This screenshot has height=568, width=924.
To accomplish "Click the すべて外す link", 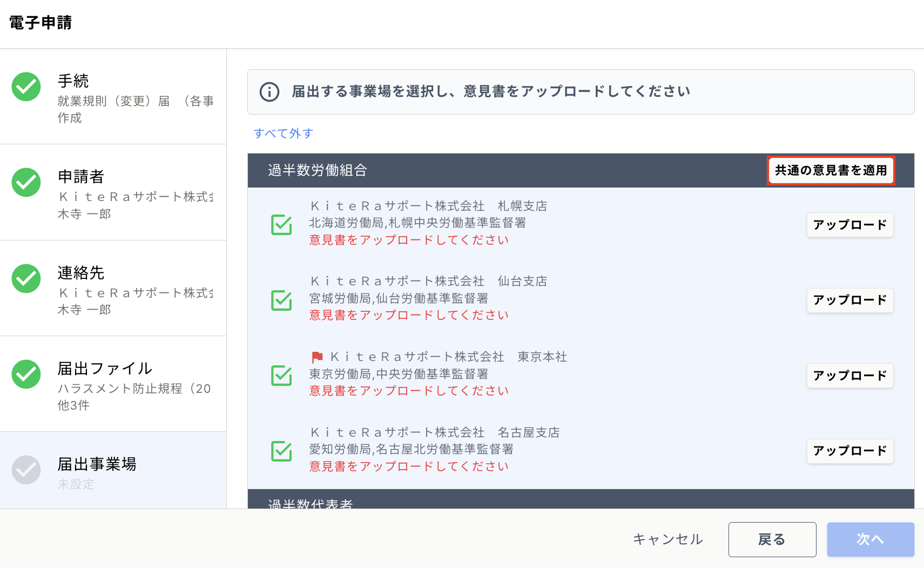I will (x=284, y=133).
